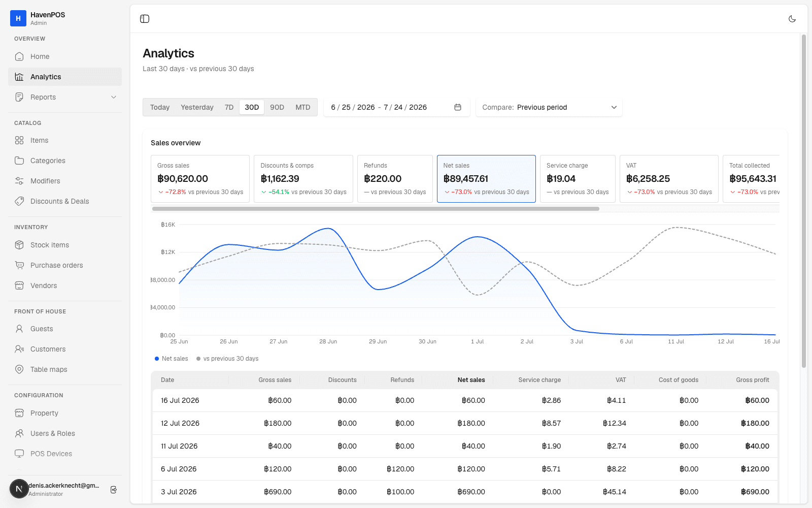Open Modifiers in the sidebar
This screenshot has width=812, height=508.
click(65, 181)
